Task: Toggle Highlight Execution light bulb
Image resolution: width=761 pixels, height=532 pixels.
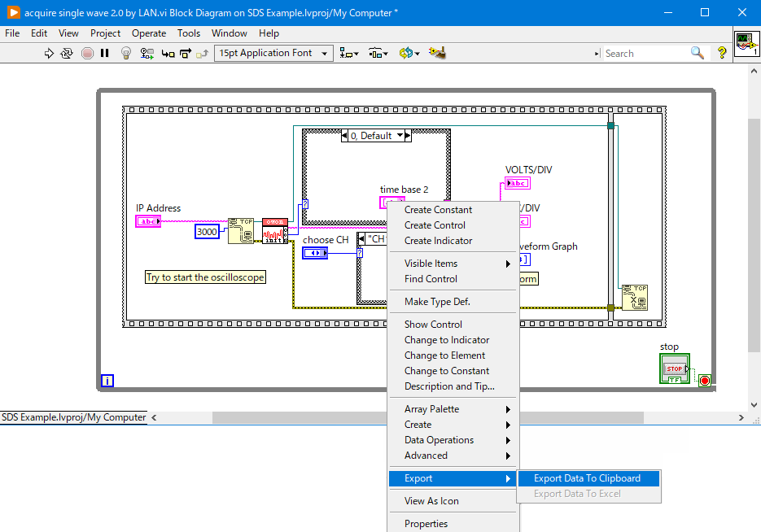Action: click(125, 54)
